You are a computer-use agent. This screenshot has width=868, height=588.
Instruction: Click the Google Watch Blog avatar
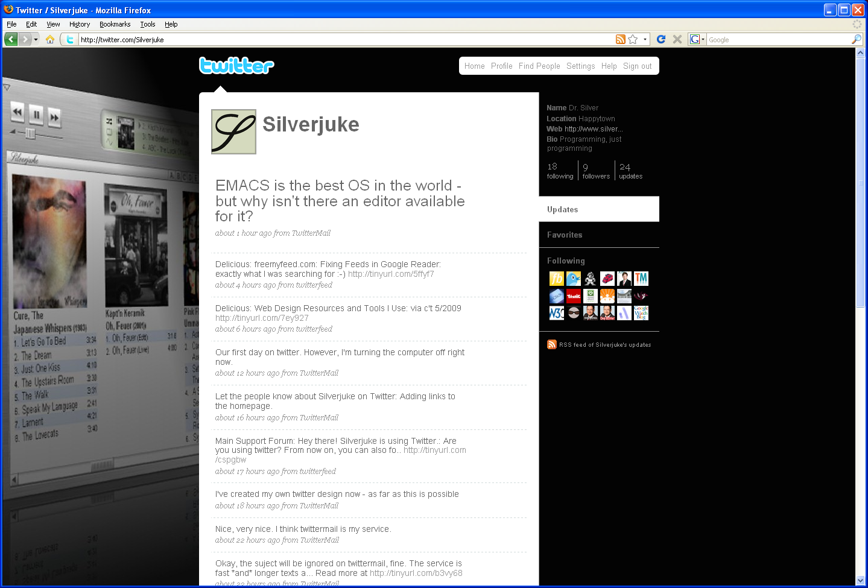[x=641, y=312]
